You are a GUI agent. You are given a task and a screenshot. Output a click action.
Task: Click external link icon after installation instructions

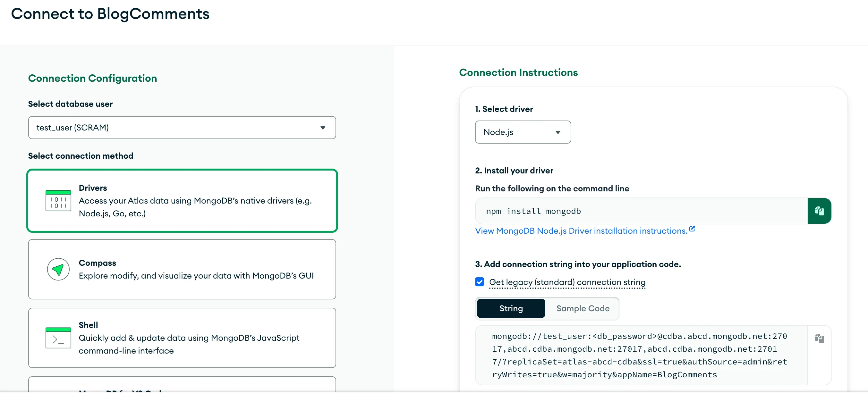[x=692, y=229]
